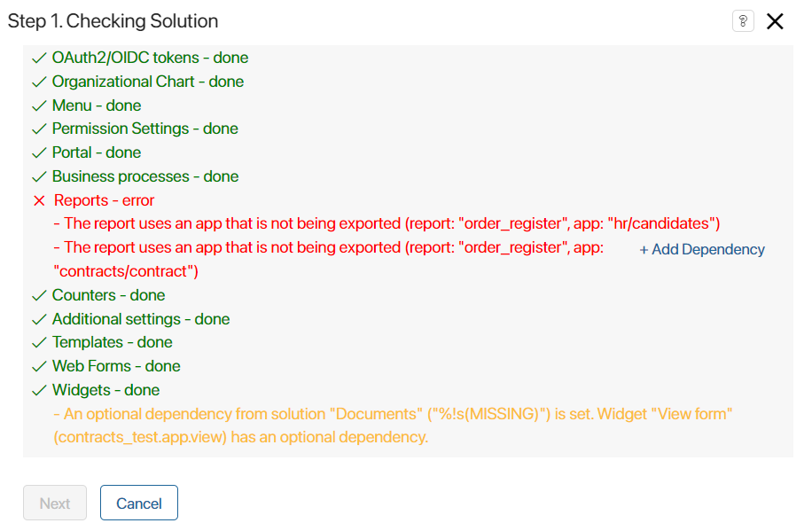Screen dimensions: 812x523
Task: Click the red X next to Reports
Action: [39, 200]
